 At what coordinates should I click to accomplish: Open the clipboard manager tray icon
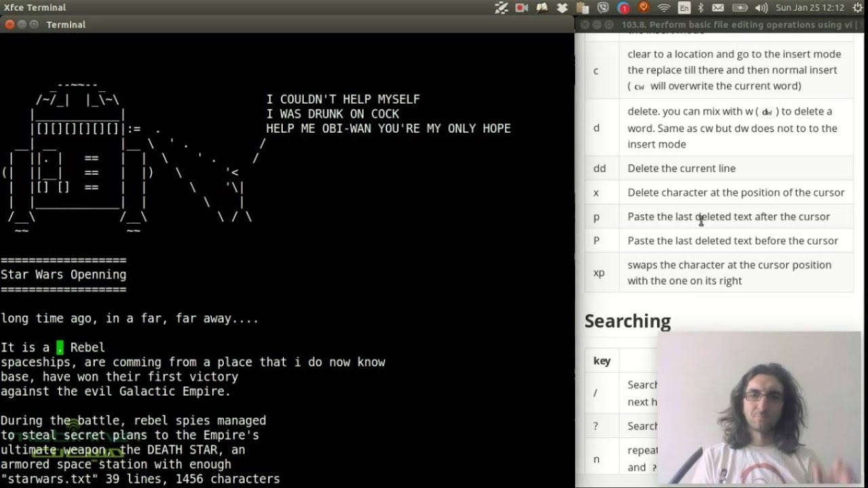(x=583, y=8)
